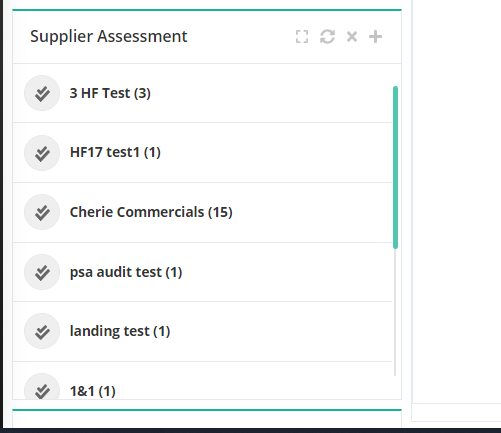Add new item with plus icon

coord(375,37)
